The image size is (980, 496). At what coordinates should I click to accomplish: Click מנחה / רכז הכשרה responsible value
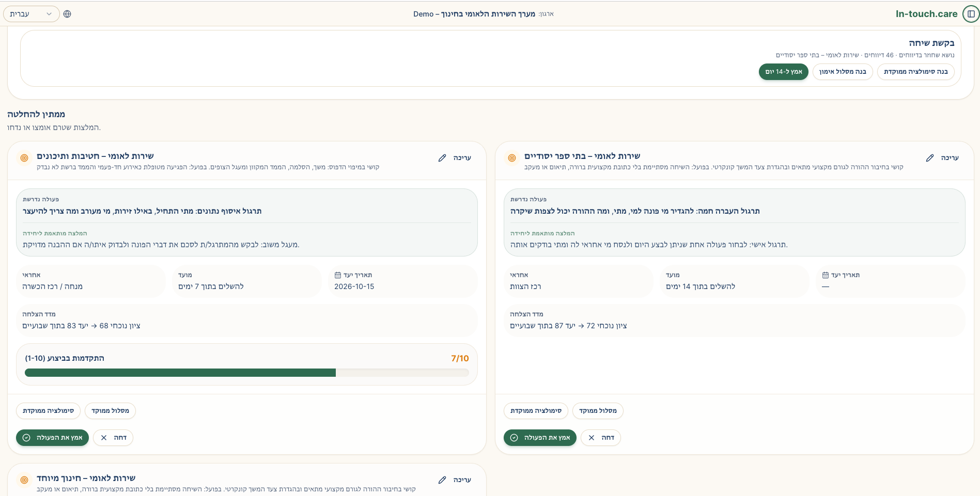pyautogui.click(x=52, y=286)
